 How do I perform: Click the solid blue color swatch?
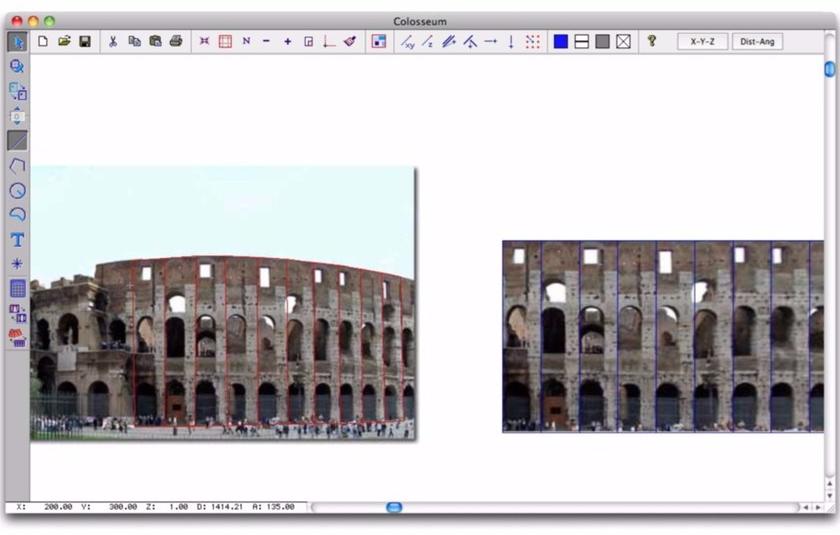pyautogui.click(x=561, y=41)
